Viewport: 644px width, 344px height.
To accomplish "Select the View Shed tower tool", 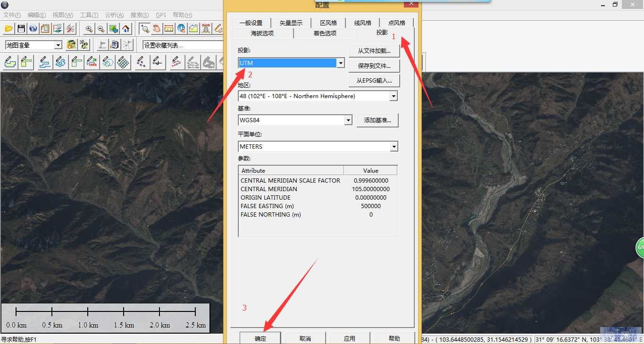I will tap(206, 29).
